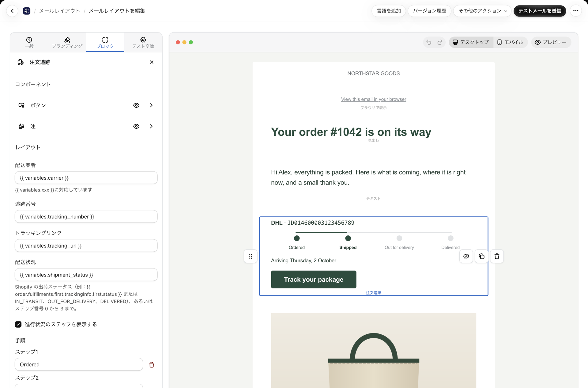Screen dimensions: 588x388
Task: Switch to モバイル view
Action: pyautogui.click(x=510, y=42)
